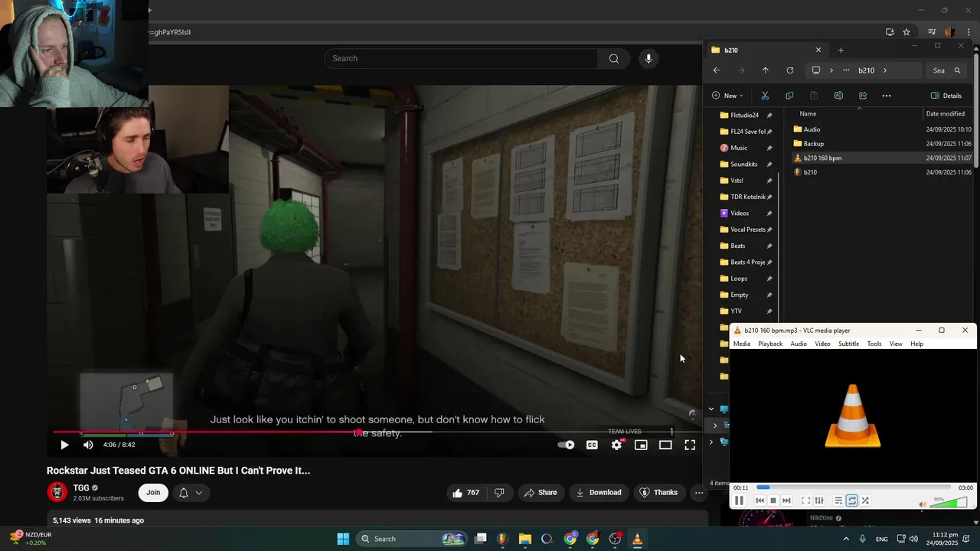Image resolution: width=980 pixels, height=551 pixels.
Task: Toggle VLC shuffle mode
Action: pos(865,500)
